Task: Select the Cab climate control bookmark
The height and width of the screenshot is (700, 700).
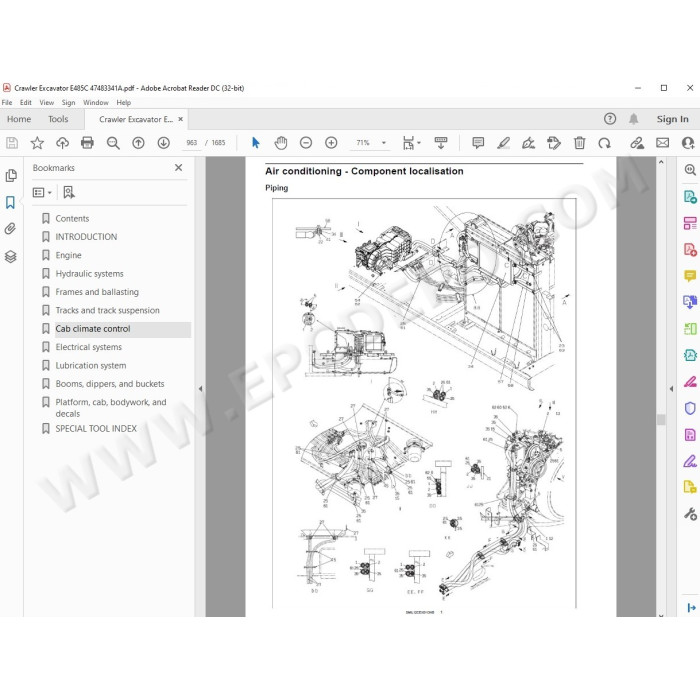Action: click(93, 329)
